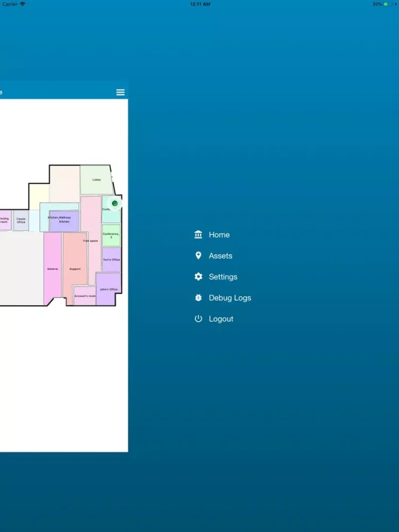
Task: Tap the Wi-Fi icon in status bar
Action: tap(22, 4)
